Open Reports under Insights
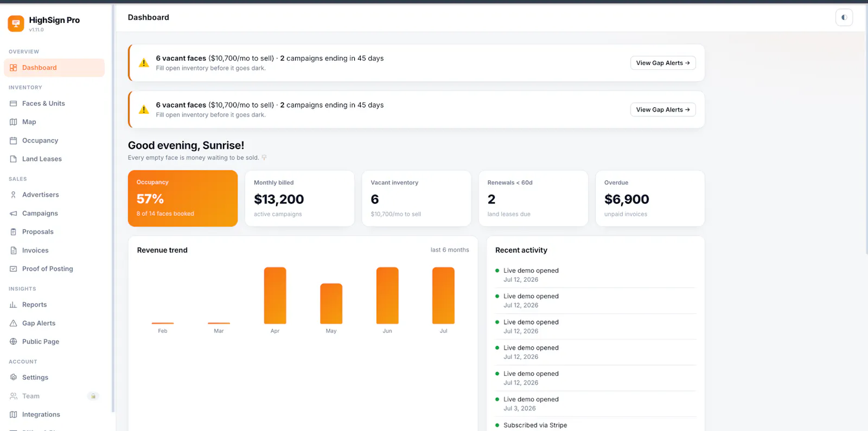 pos(54,305)
